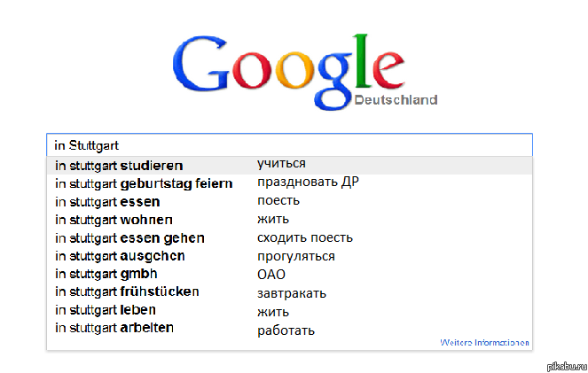Click the 'завтракать' translation label
This screenshot has width=588, height=373.
pyautogui.click(x=292, y=293)
